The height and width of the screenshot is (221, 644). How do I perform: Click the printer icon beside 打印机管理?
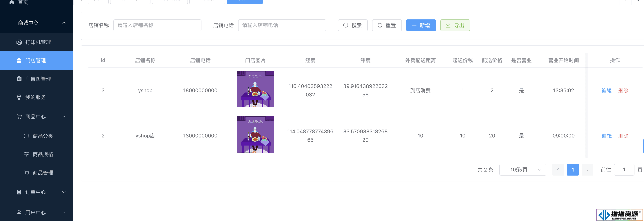19,42
